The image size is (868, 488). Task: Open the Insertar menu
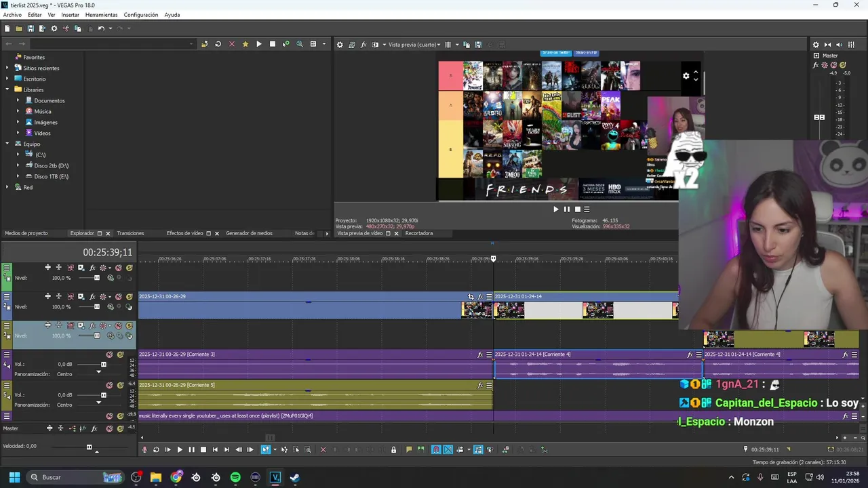tap(70, 15)
